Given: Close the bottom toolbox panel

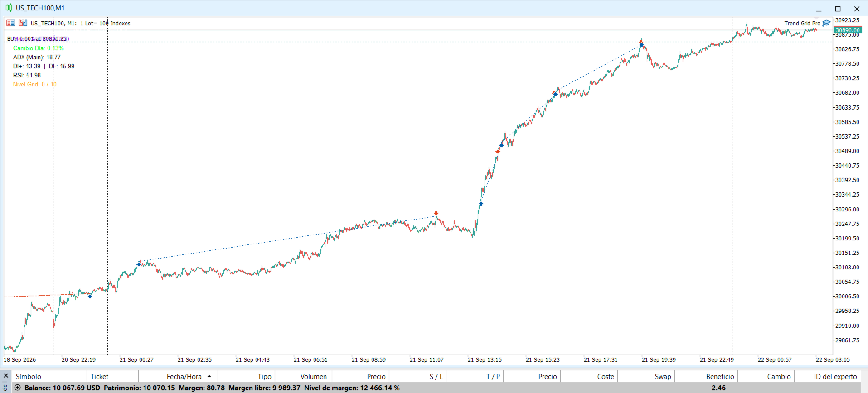Looking at the screenshot, I should pyautogui.click(x=6, y=376).
